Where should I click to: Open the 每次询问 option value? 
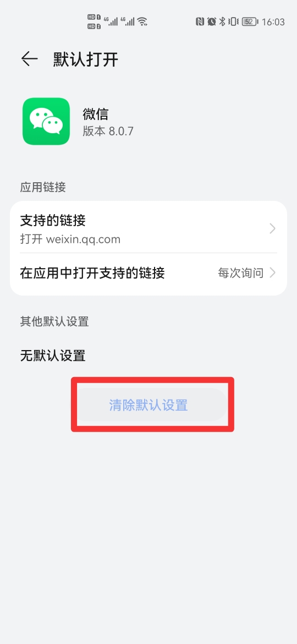(241, 273)
